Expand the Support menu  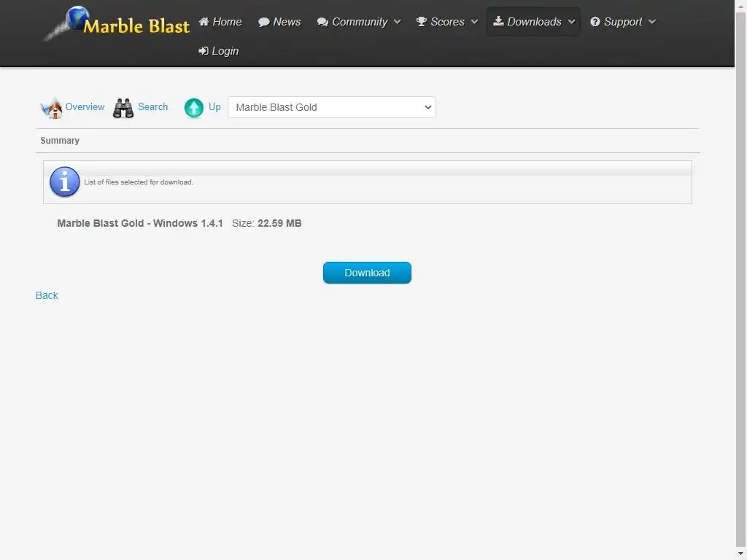coord(623,22)
